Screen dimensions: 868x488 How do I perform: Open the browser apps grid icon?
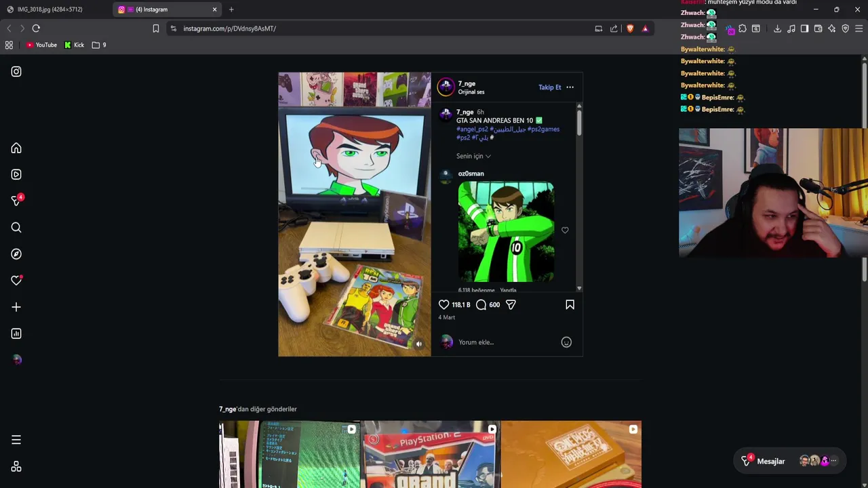(9, 45)
